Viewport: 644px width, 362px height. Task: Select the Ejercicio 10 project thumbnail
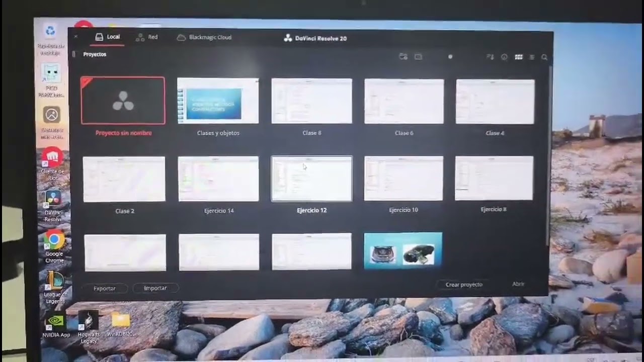click(404, 178)
